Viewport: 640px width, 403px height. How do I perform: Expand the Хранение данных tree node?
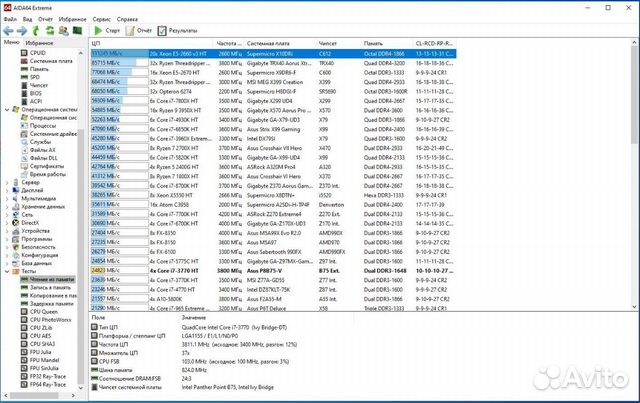7,207
